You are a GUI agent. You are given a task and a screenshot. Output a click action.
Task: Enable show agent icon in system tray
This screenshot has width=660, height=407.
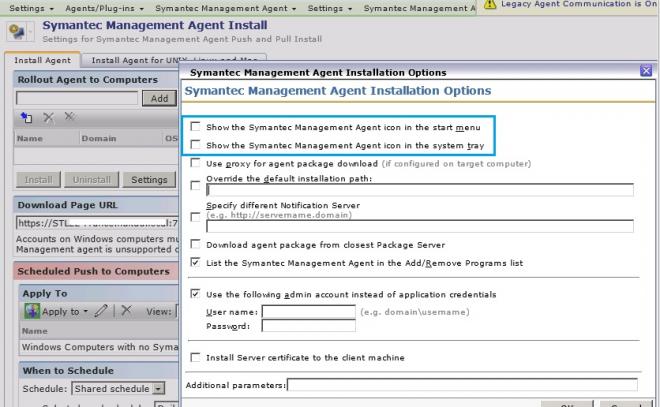point(195,145)
